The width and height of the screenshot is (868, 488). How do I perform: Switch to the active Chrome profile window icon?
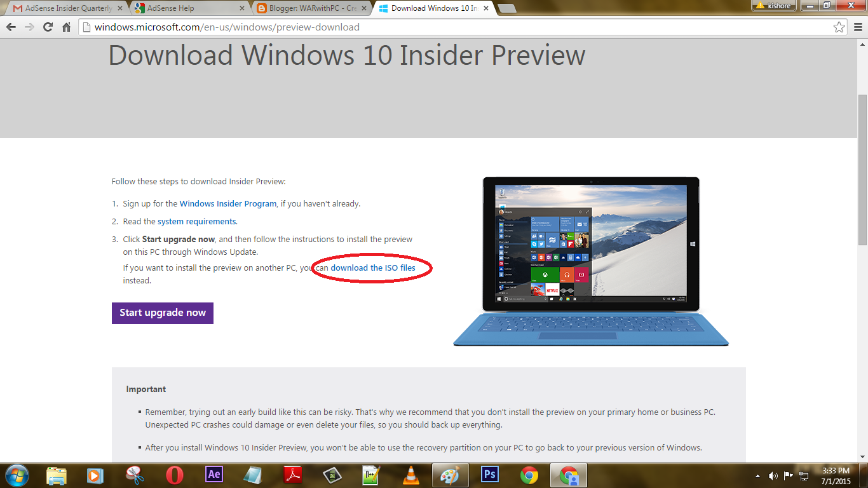pyautogui.click(x=569, y=475)
